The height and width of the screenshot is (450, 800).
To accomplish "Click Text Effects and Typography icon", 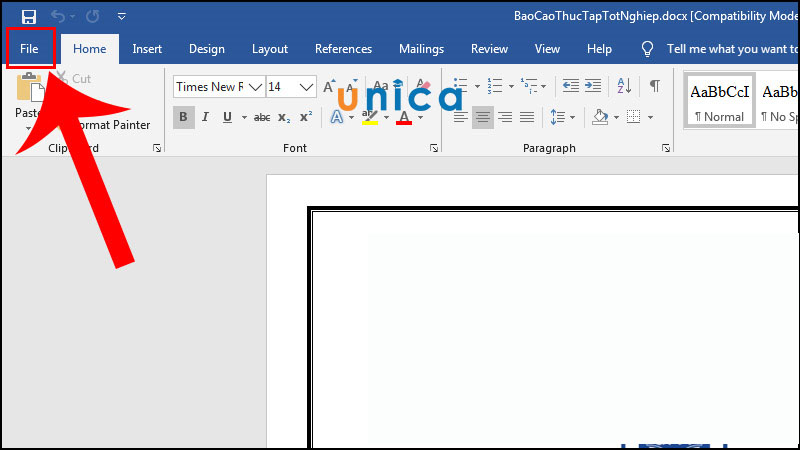I will 337,117.
